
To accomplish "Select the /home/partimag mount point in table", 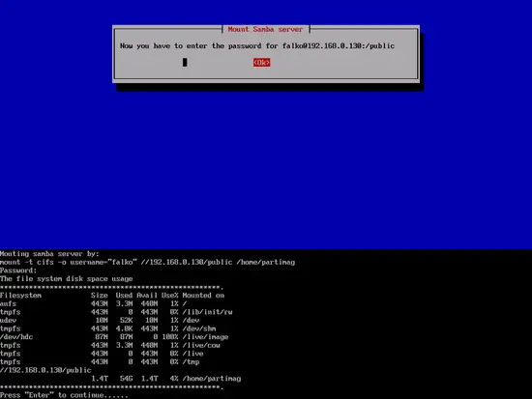I will (212, 379).
